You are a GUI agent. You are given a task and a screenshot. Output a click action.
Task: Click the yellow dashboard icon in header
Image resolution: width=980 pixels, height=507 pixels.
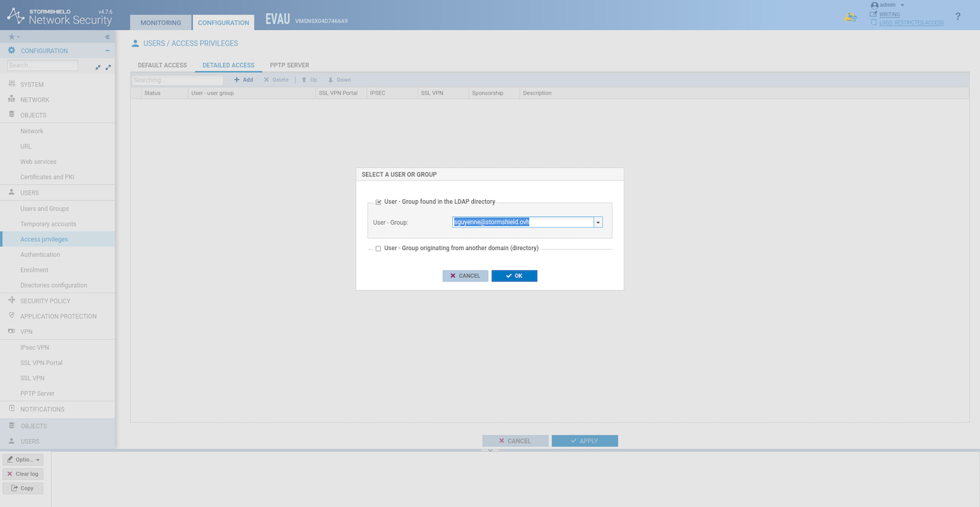coord(850,18)
